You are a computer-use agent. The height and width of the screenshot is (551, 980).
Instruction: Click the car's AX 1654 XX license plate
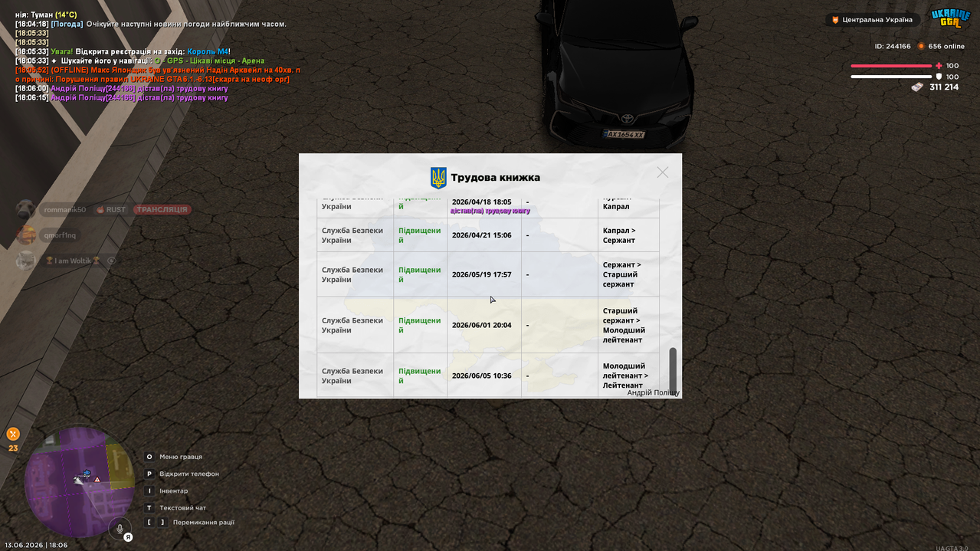pos(624,134)
